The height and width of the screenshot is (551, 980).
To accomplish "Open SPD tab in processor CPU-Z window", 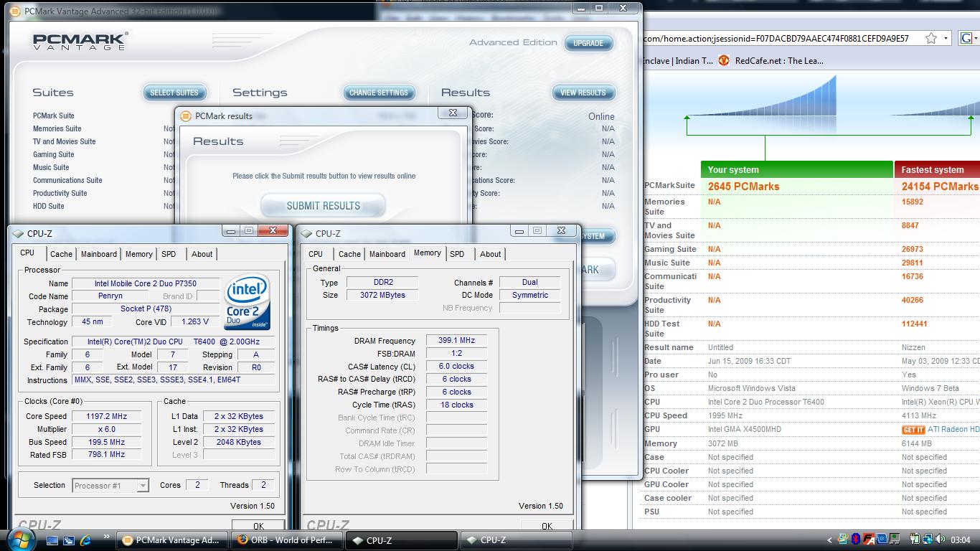I will click(x=169, y=254).
